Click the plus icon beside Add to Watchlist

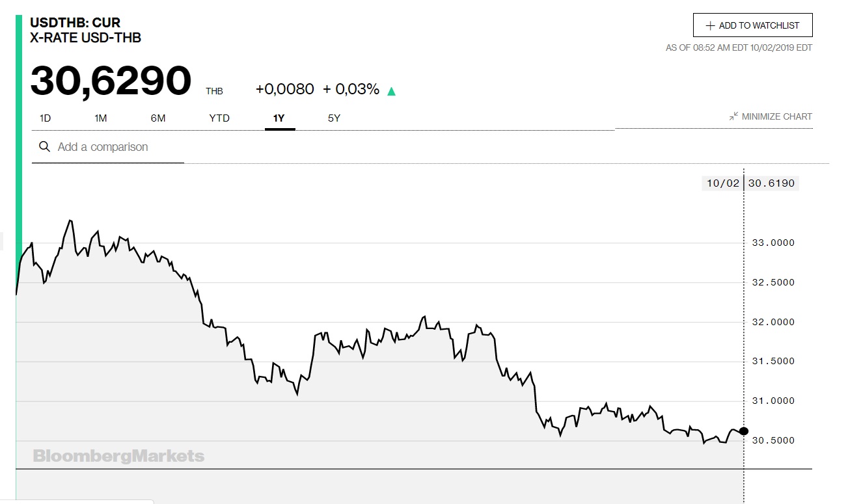pyautogui.click(x=710, y=26)
